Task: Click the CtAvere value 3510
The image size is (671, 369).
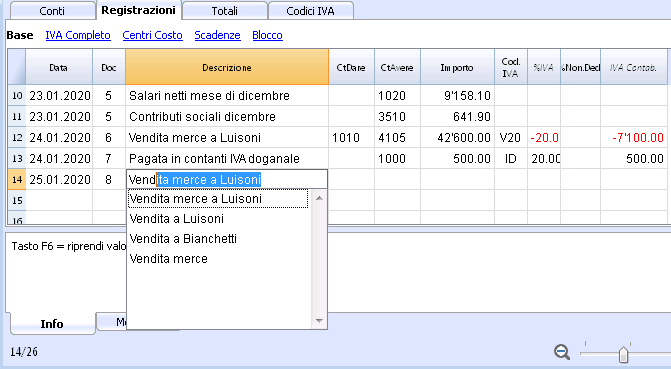Action: tap(398, 116)
